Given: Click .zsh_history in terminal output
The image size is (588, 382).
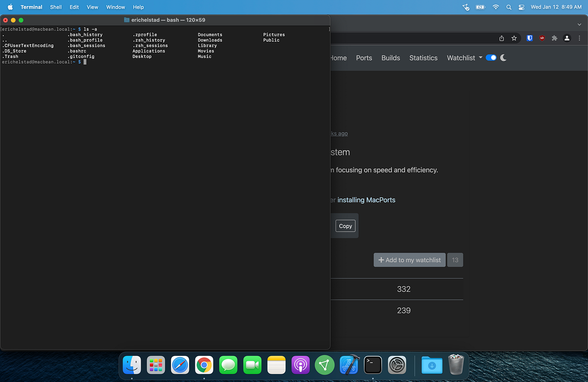Looking at the screenshot, I should coord(149,40).
